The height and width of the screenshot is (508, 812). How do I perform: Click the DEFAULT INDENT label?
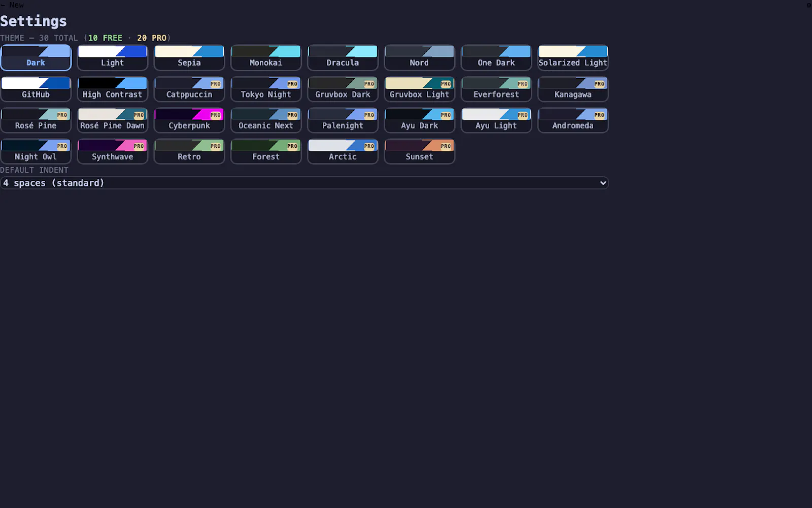(x=34, y=170)
